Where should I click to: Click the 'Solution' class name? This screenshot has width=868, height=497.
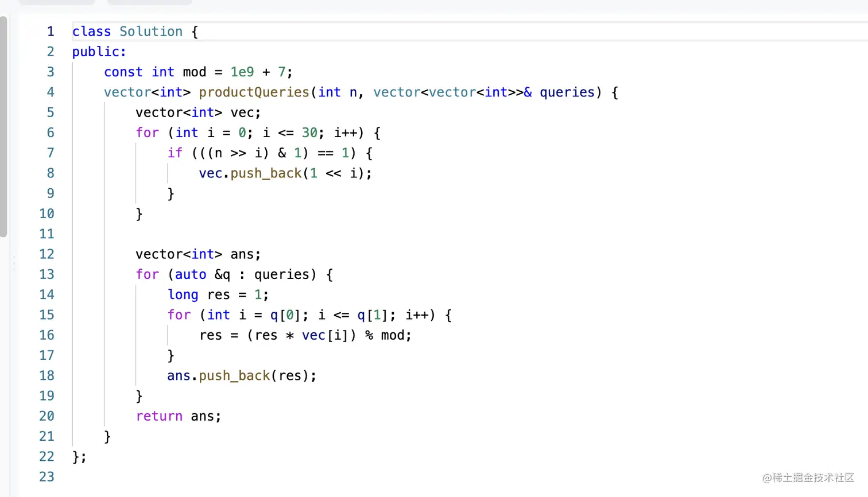click(151, 32)
